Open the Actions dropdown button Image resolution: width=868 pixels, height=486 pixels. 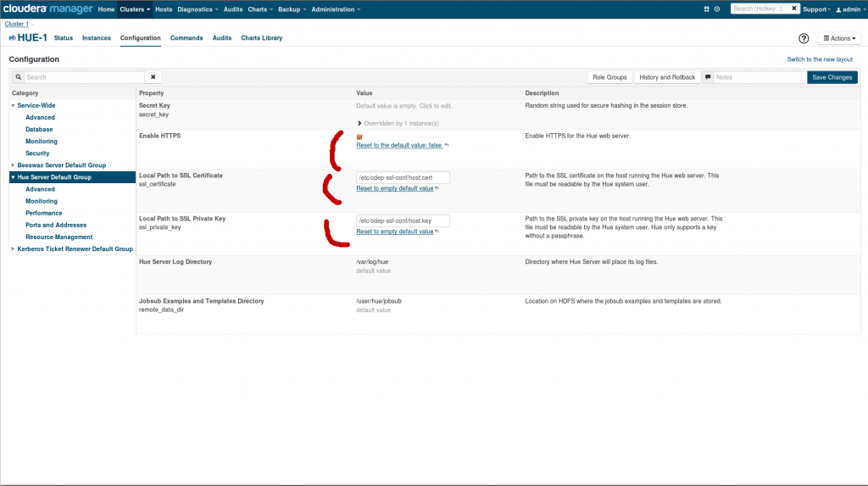tap(839, 38)
